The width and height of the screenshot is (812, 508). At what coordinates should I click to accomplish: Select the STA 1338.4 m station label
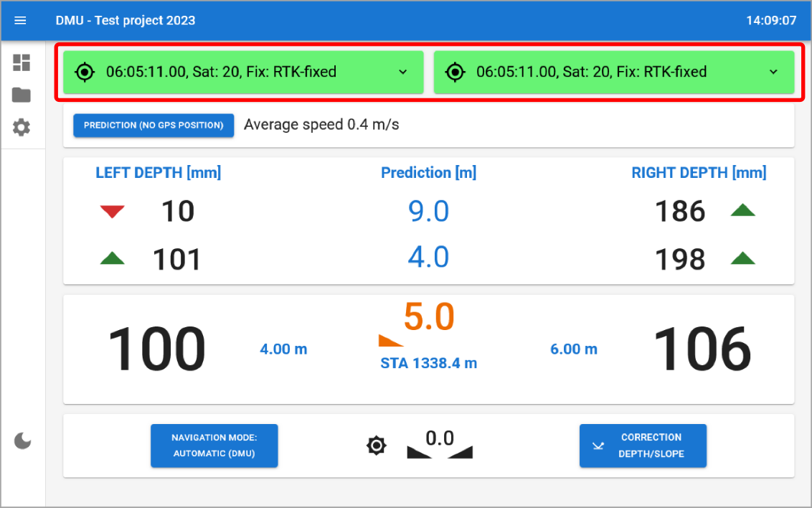pos(428,363)
